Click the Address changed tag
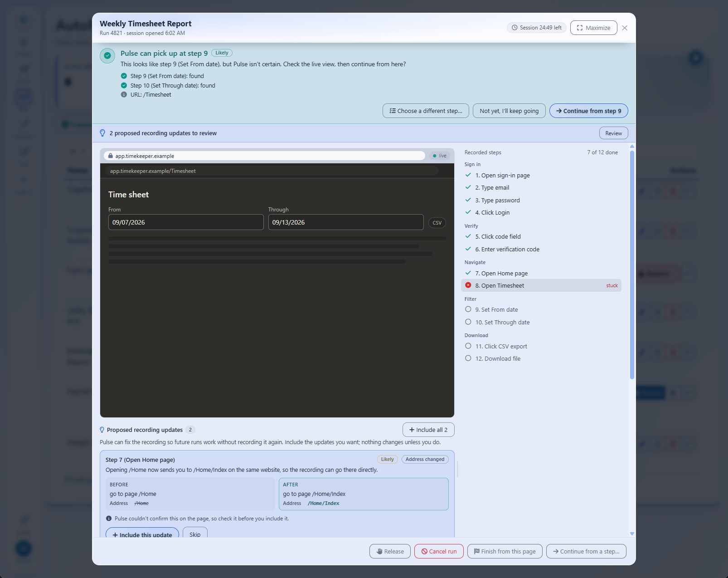Image resolution: width=728 pixels, height=578 pixels. point(425,459)
